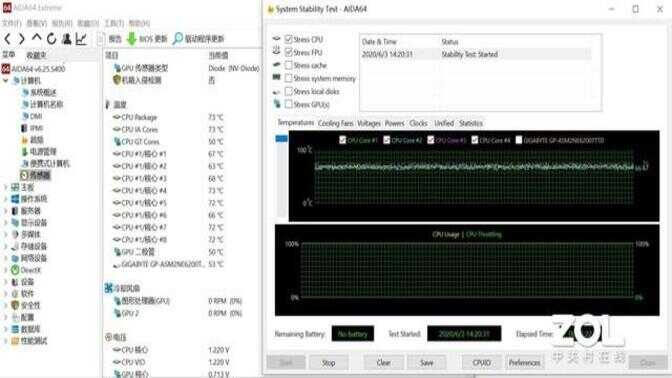Select the 便携式计算机 tree entry
The width and height of the screenshot is (672, 378).
point(45,163)
